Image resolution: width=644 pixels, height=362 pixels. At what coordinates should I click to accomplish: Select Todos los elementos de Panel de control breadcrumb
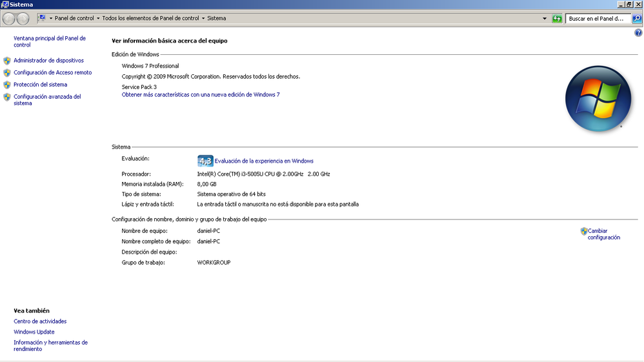[x=150, y=19]
